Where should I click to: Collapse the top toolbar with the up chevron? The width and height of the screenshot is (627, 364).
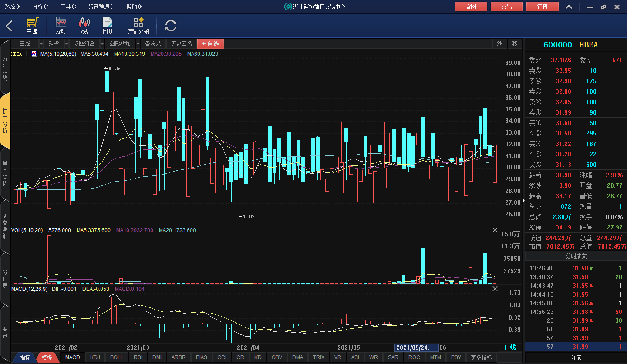[569, 7]
